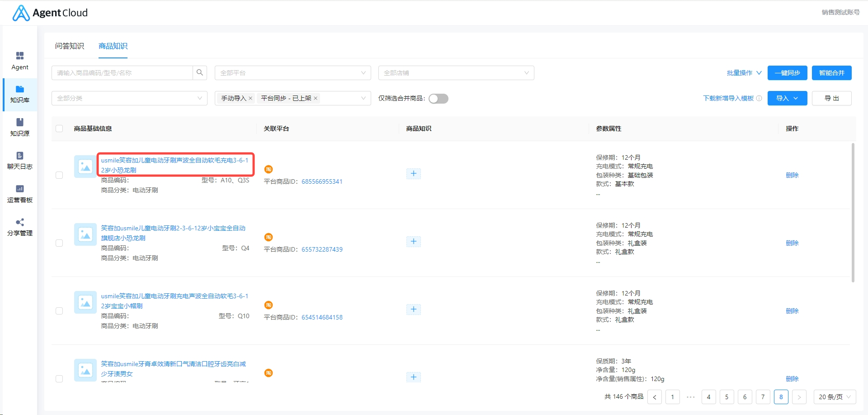Expand the import source filter dropdown arrow
Screen dimensions: 868x415
pos(363,98)
